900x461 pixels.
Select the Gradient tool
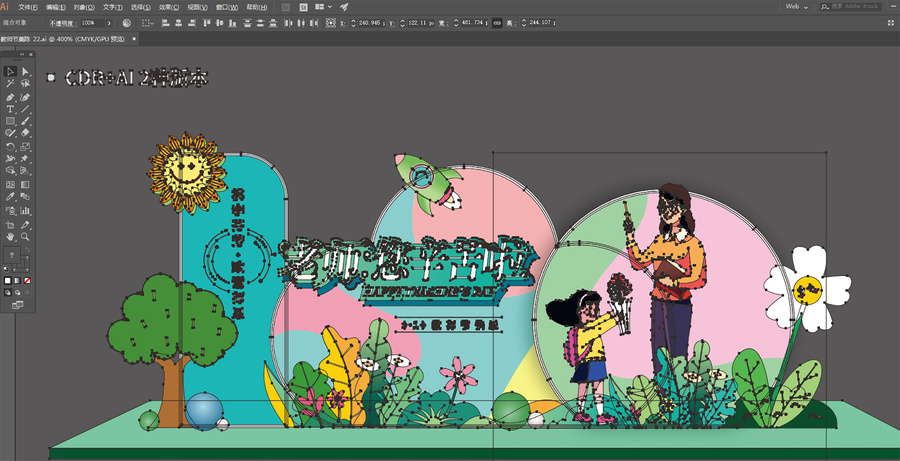25,184
